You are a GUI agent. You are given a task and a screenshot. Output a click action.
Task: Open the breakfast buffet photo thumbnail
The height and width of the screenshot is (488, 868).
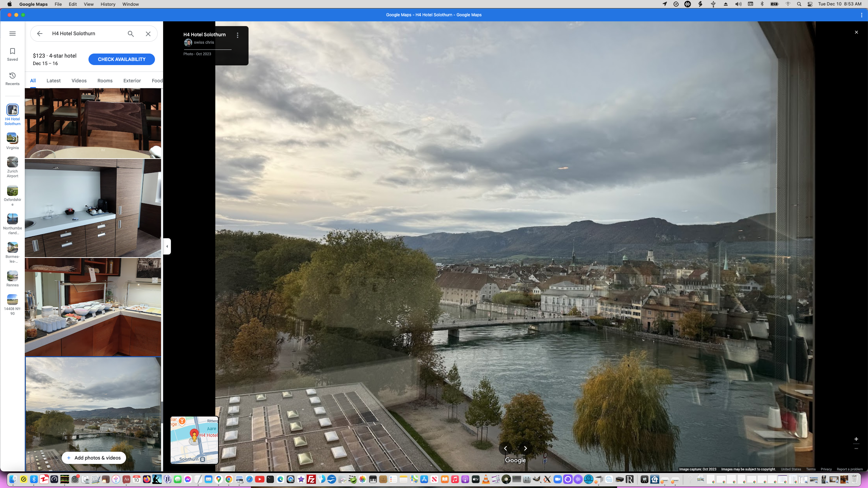point(93,307)
